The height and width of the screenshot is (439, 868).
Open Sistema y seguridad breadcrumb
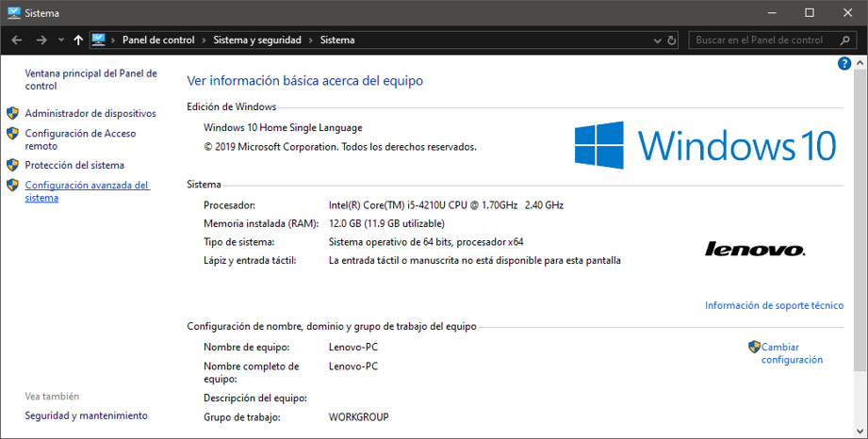[257, 40]
